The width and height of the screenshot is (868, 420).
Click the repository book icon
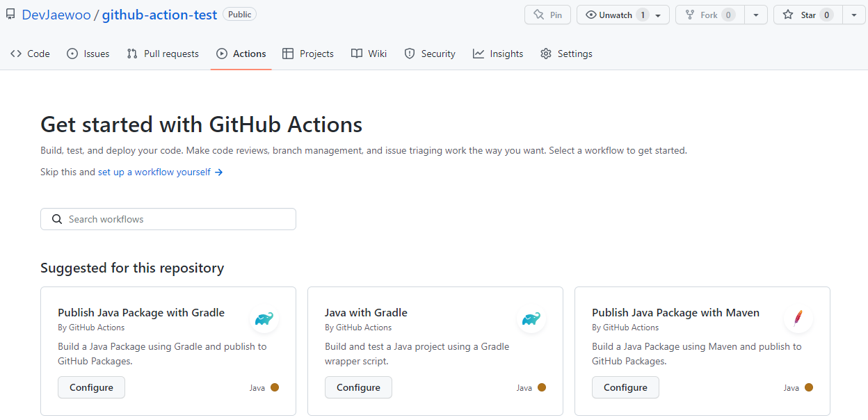tap(10, 13)
